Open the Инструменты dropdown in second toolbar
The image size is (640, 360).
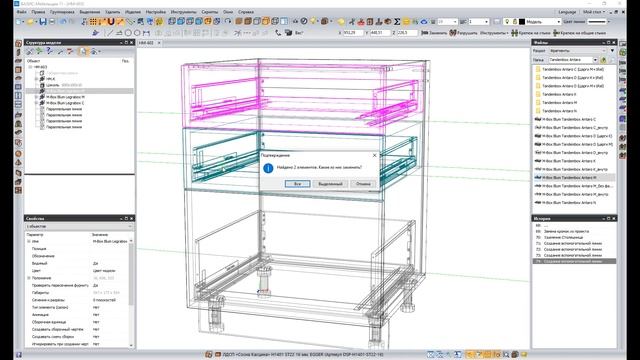pyautogui.click(x=494, y=33)
